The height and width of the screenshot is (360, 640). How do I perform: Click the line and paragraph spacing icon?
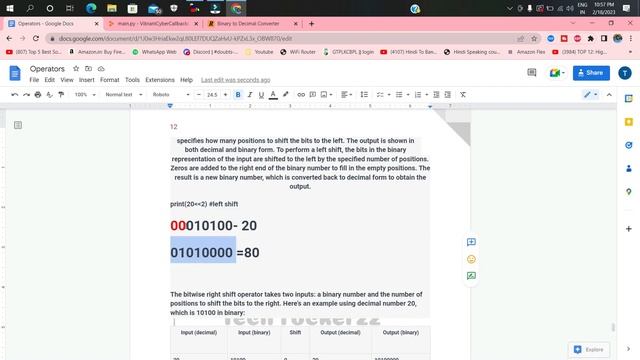(364, 95)
